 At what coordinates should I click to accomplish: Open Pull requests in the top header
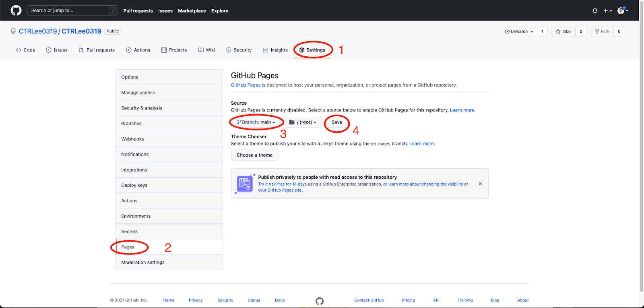[x=138, y=11]
